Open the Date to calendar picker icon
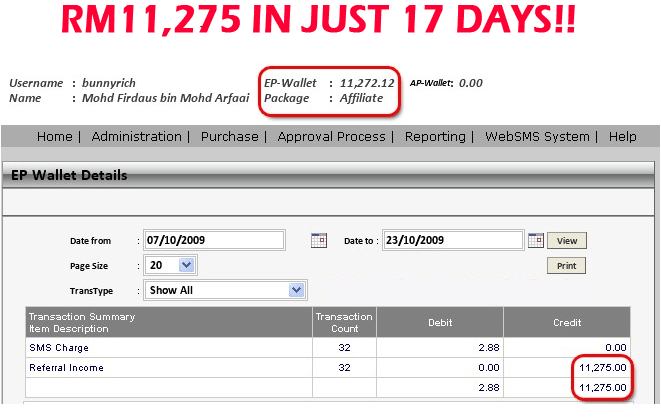This screenshot has height=417, width=661. [536, 240]
